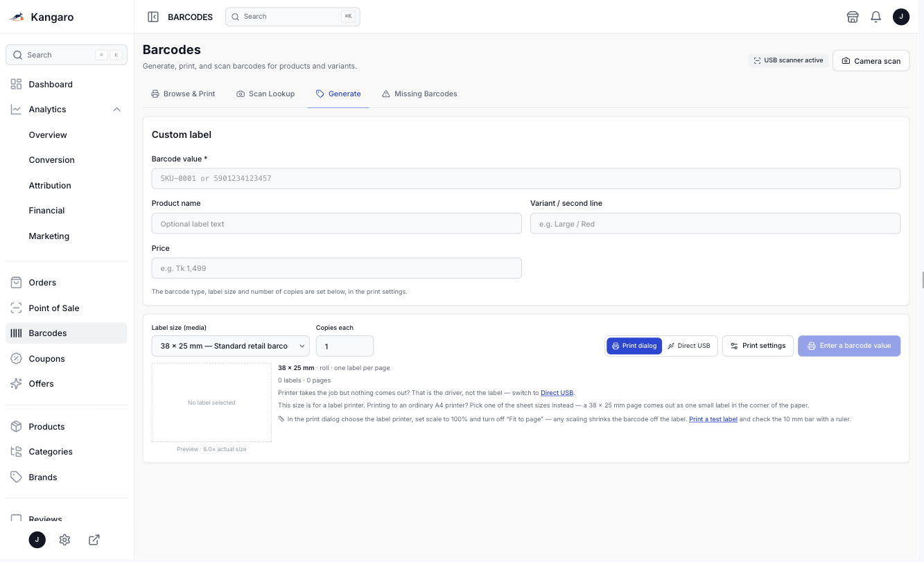Open Categories in the sidebar
Image resolution: width=924 pixels, height=562 pixels.
[x=67, y=452]
